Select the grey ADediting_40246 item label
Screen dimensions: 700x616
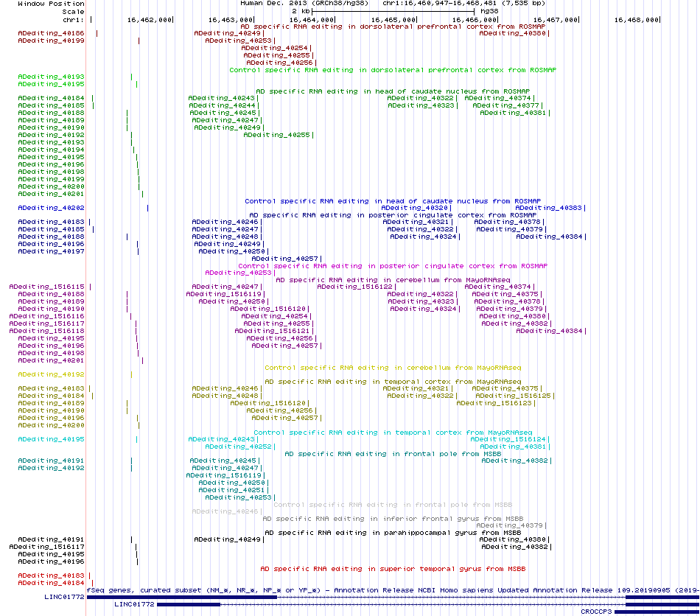click(225, 511)
